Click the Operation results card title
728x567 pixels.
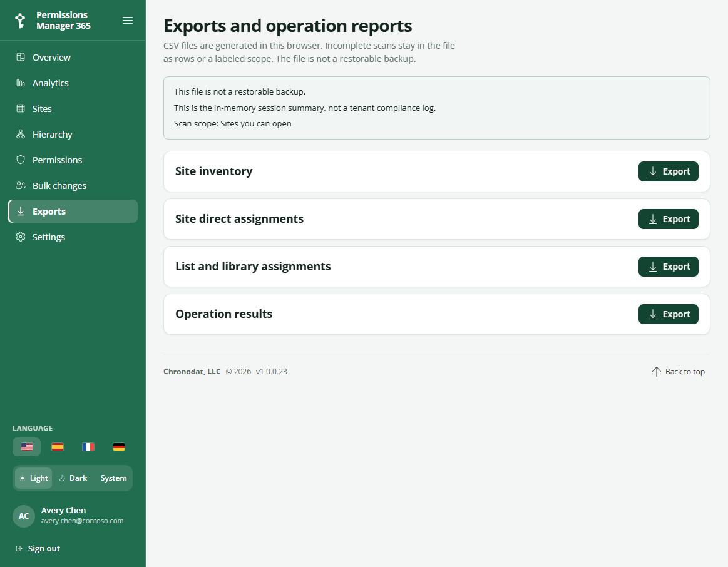(x=224, y=314)
